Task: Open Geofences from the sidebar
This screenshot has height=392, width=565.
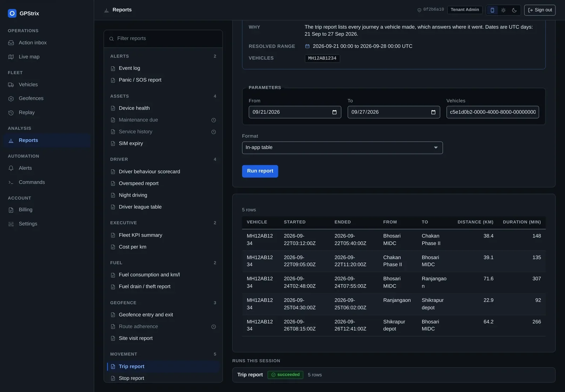Action: tap(31, 98)
